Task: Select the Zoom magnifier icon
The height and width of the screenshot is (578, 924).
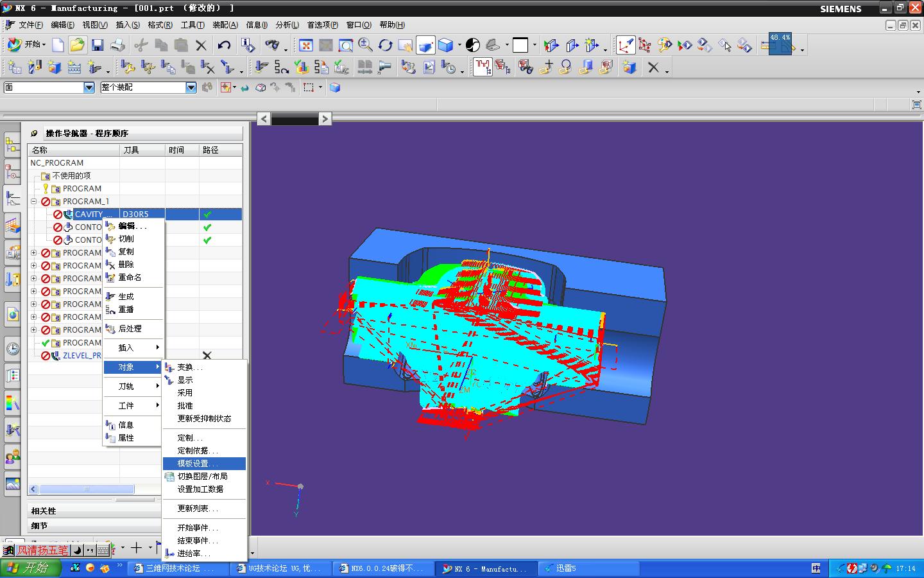Action: [x=346, y=45]
